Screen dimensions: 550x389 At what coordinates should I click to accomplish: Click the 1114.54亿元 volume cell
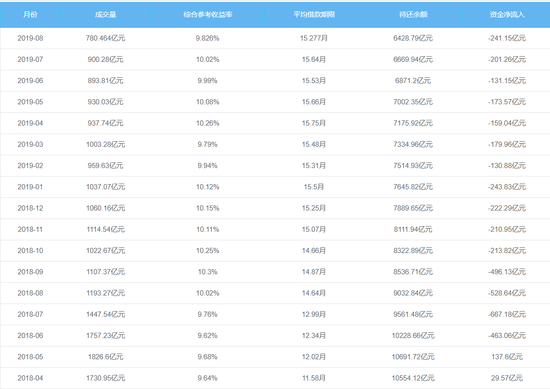(x=106, y=229)
